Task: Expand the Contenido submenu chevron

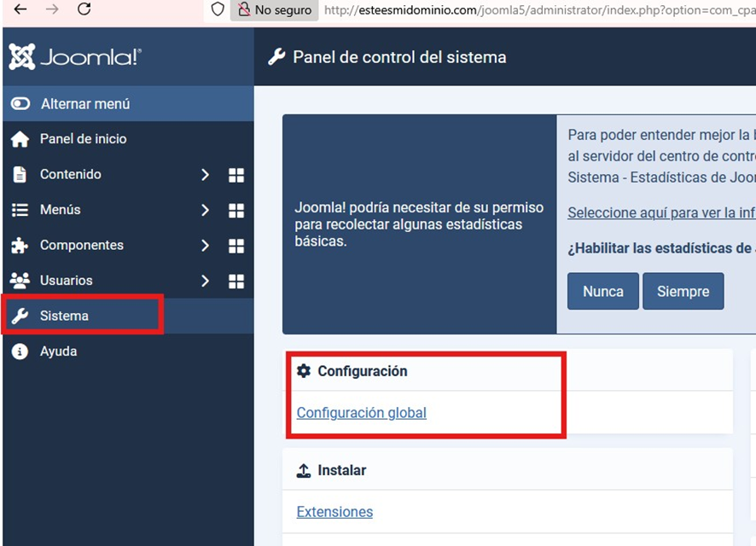Action: point(205,174)
